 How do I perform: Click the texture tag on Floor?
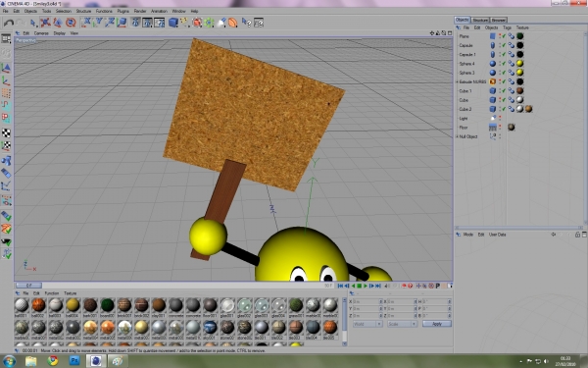512,128
